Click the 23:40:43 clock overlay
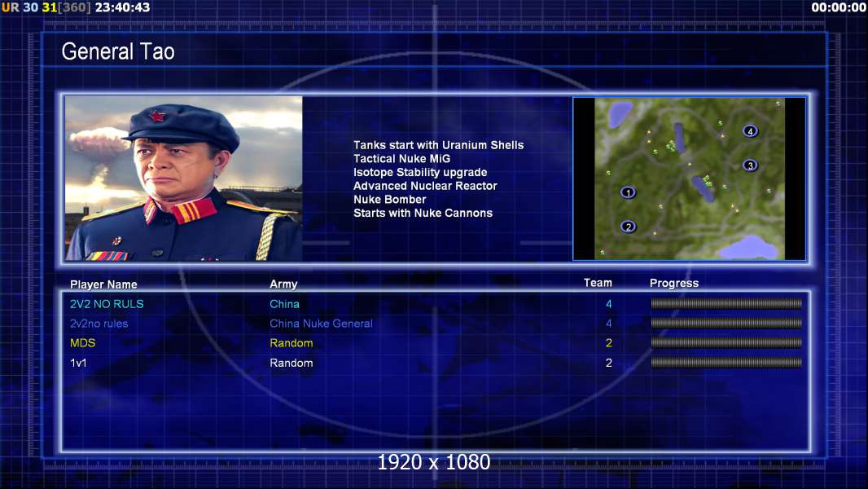The height and width of the screenshot is (489, 868). pyautogui.click(x=122, y=7)
